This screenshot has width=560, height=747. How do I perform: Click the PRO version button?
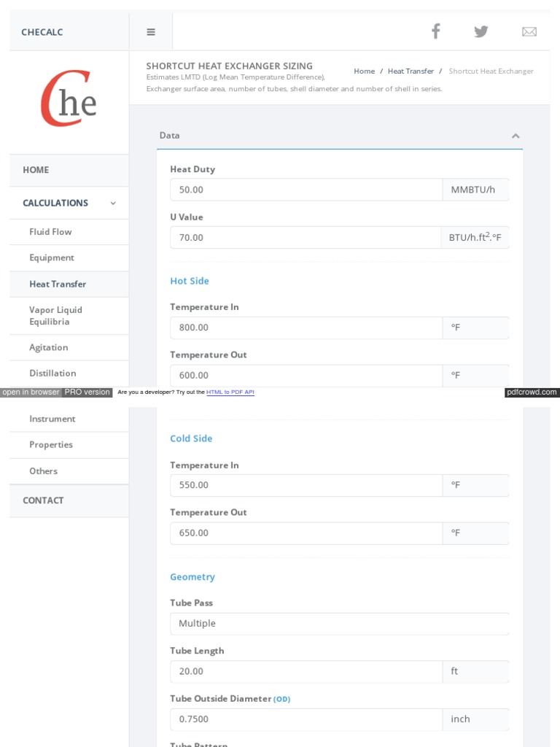(87, 392)
